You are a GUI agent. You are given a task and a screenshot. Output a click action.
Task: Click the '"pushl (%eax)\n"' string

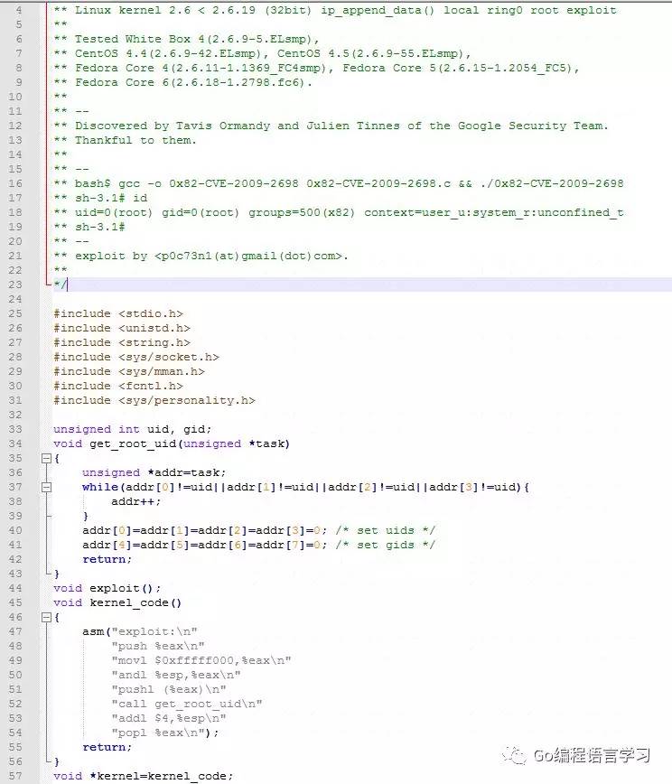(x=169, y=689)
